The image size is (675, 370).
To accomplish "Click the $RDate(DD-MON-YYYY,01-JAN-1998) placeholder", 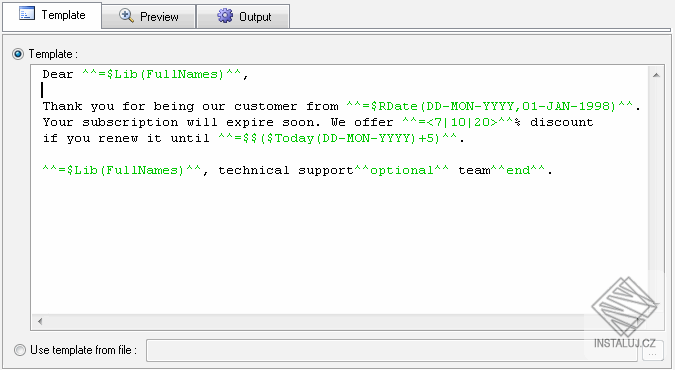I will pos(489,106).
